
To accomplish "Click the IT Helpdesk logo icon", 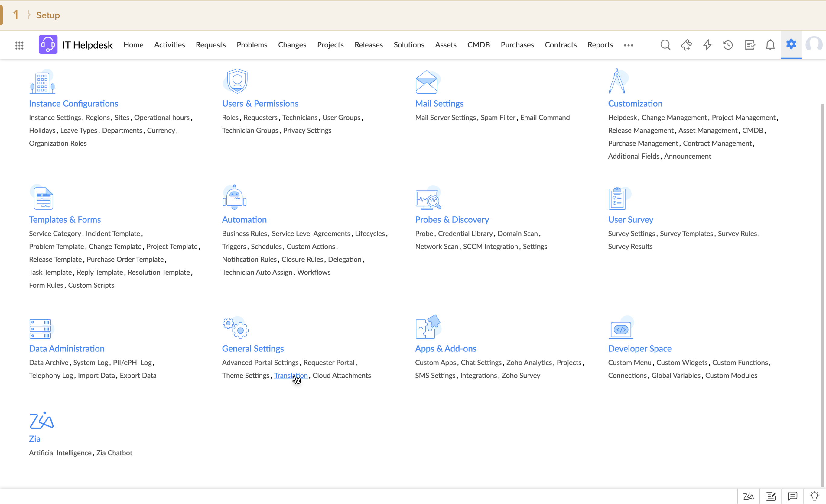I will click(x=48, y=45).
